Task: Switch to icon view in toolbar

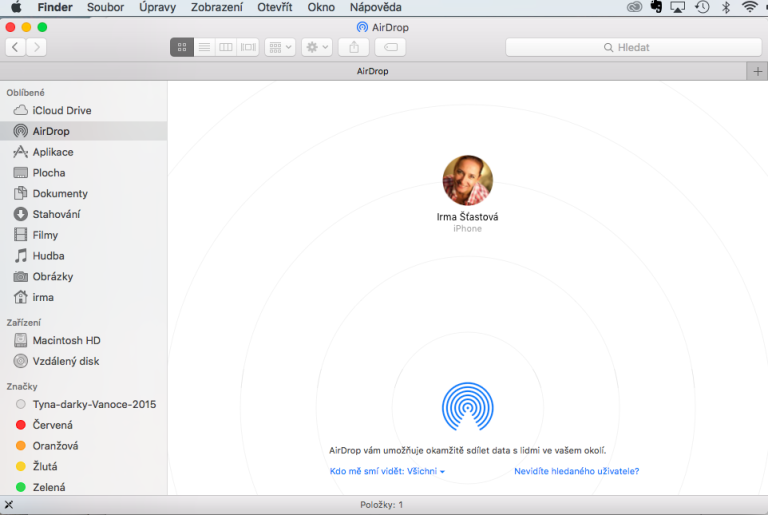Action: (x=182, y=47)
